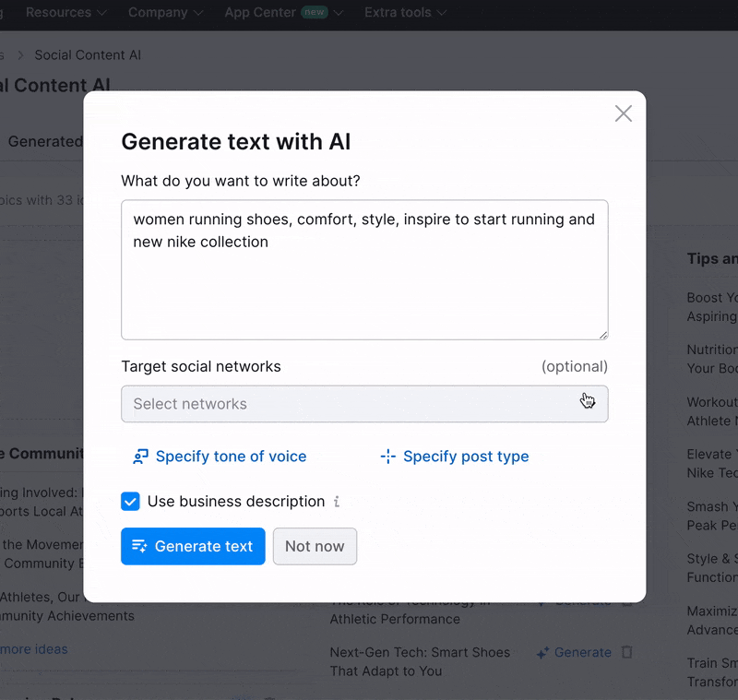Expand the Resources menu
The width and height of the screenshot is (738, 700).
(65, 13)
